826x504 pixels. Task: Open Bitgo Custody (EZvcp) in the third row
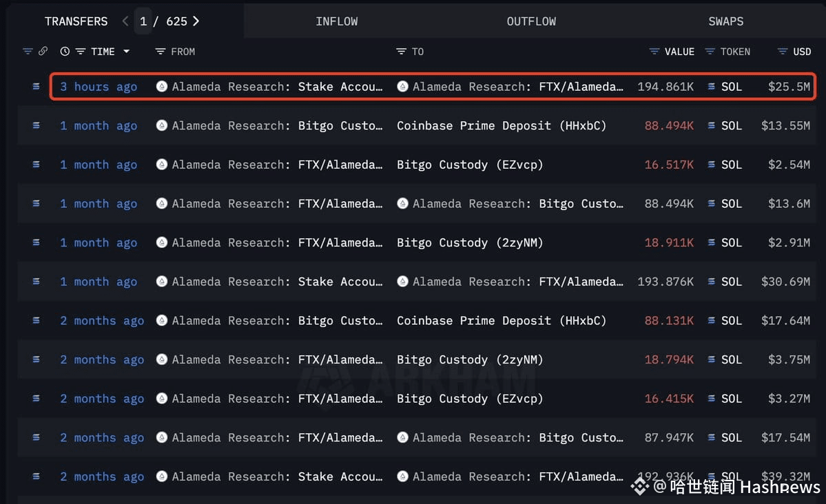[470, 165]
